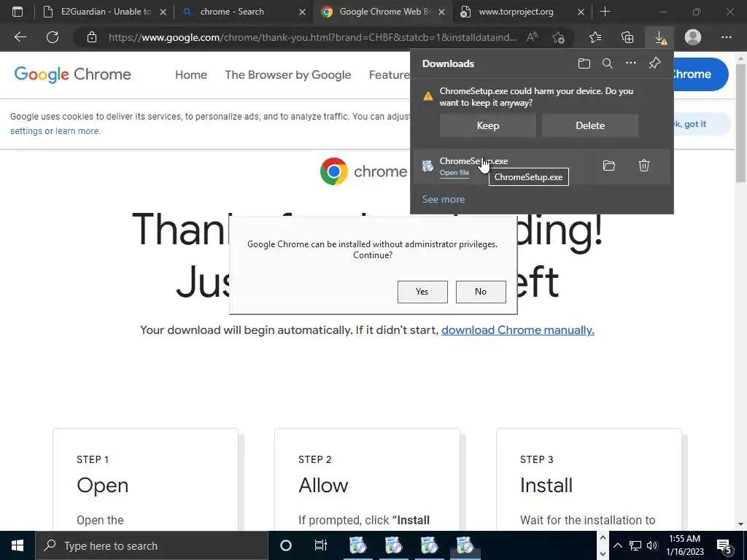Delete ChromeSetup.exe with the trash icon
This screenshot has width=747, height=560.
tap(644, 166)
